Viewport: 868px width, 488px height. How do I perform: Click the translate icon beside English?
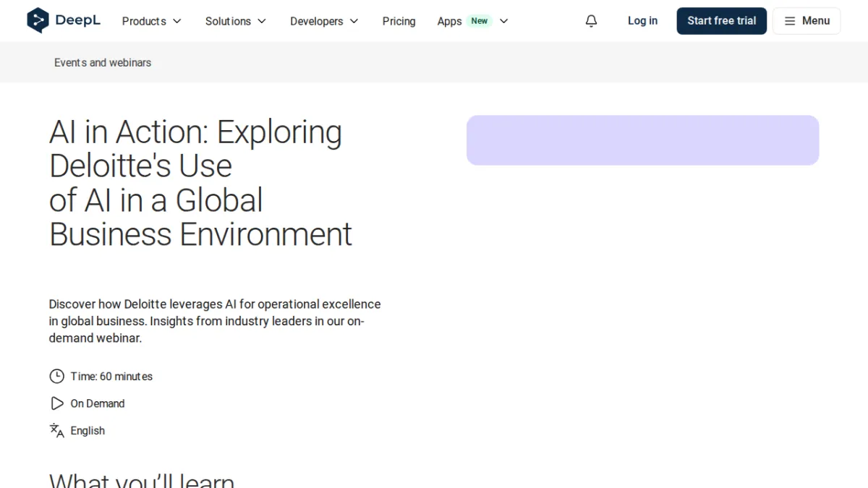(x=56, y=431)
